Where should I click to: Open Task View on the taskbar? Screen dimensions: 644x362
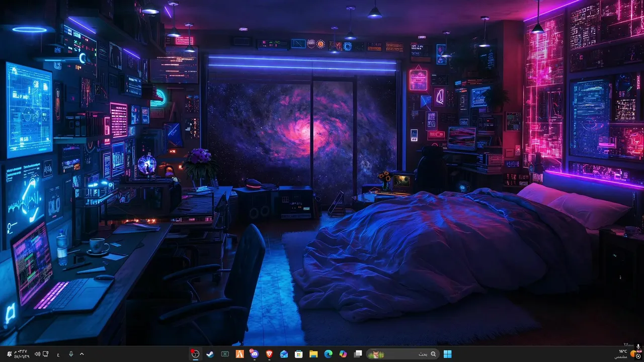click(x=358, y=354)
